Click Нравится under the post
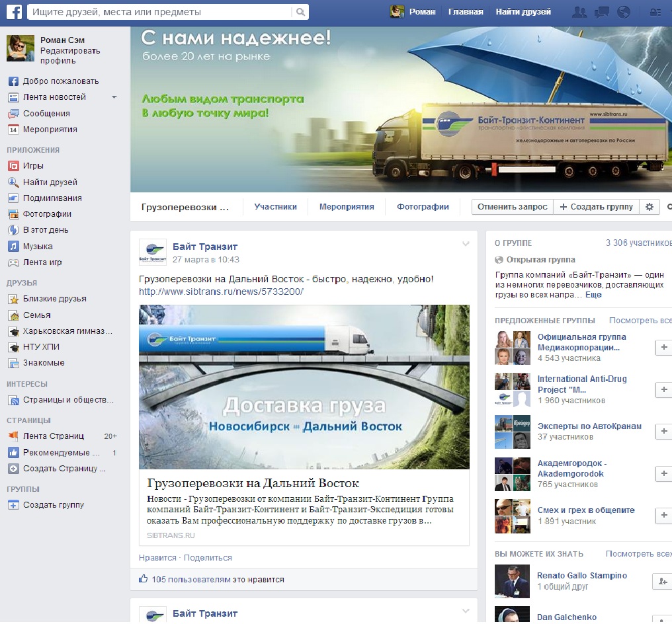Viewport: 672px width, 624px height. [x=157, y=558]
